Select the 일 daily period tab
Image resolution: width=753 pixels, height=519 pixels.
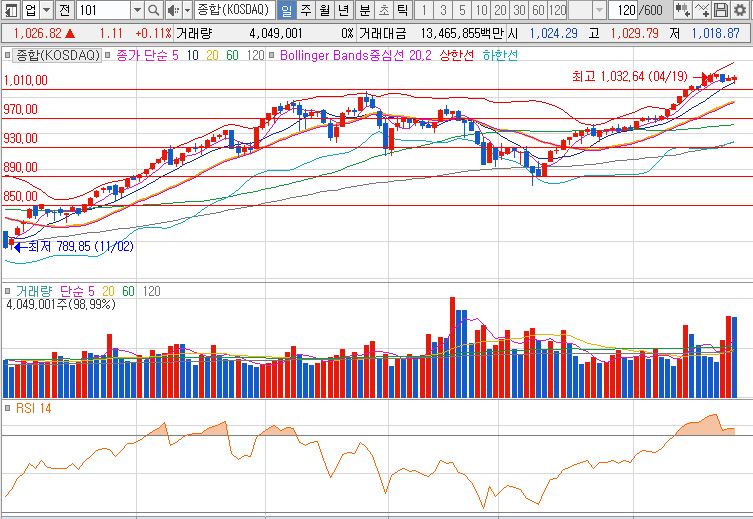286,10
